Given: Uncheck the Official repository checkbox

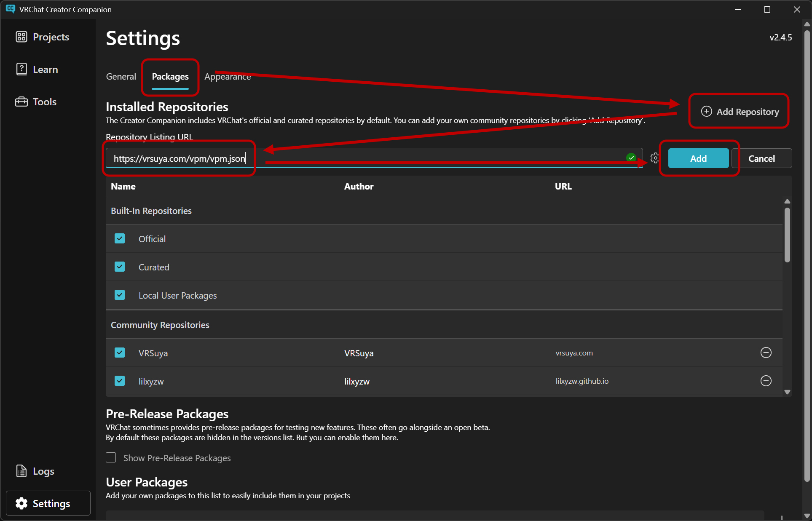Looking at the screenshot, I should [120, 239].
